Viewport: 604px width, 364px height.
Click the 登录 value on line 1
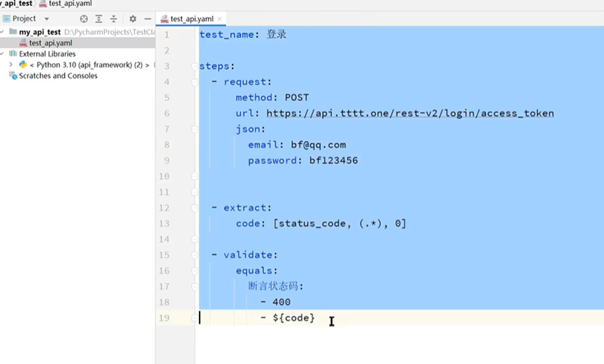[277, 34]
